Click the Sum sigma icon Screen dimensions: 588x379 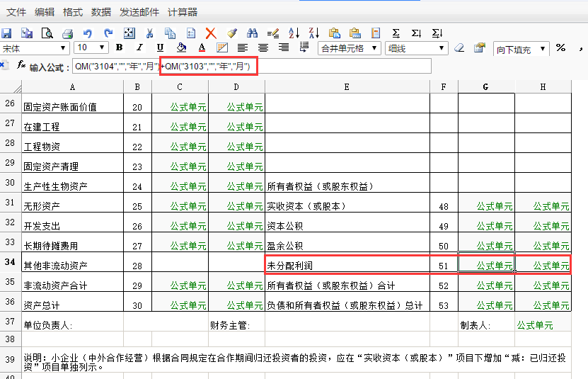click(396, 33)
